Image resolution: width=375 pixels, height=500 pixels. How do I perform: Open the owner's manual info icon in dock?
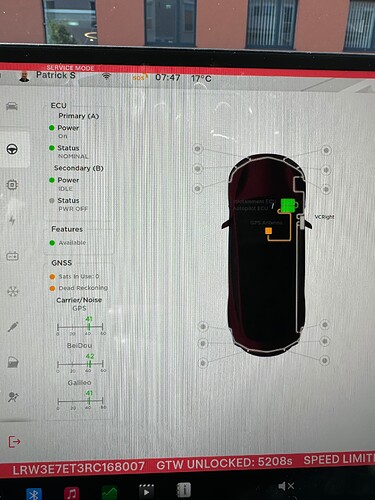(183, 490)
